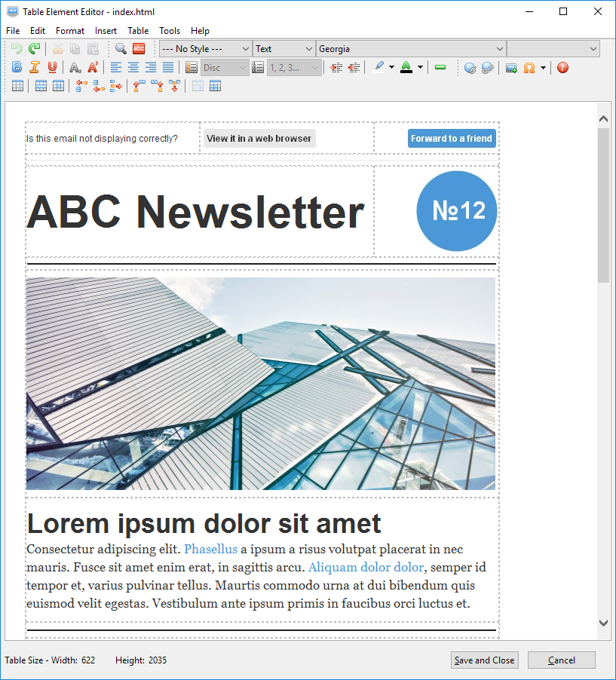Run spell check with the red abc icon

(139, 48)
